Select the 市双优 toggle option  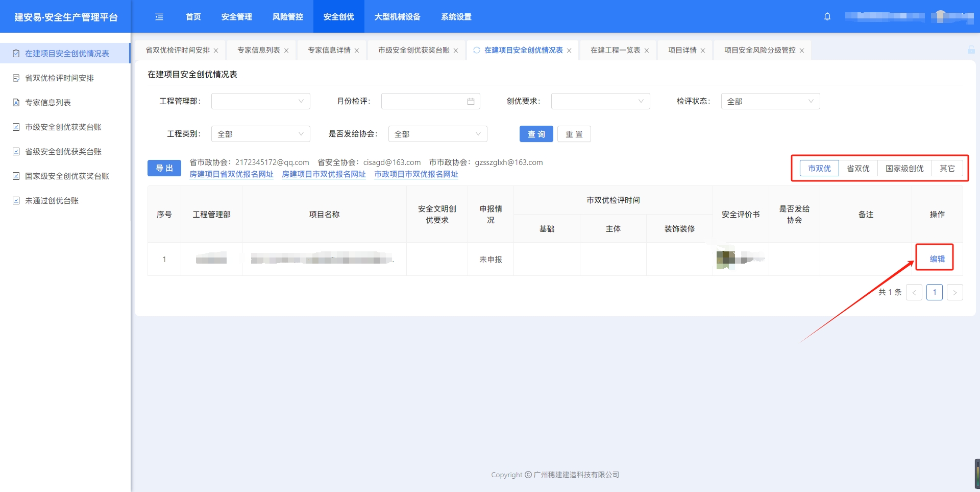pyautogui.click(x=819, y=169)
